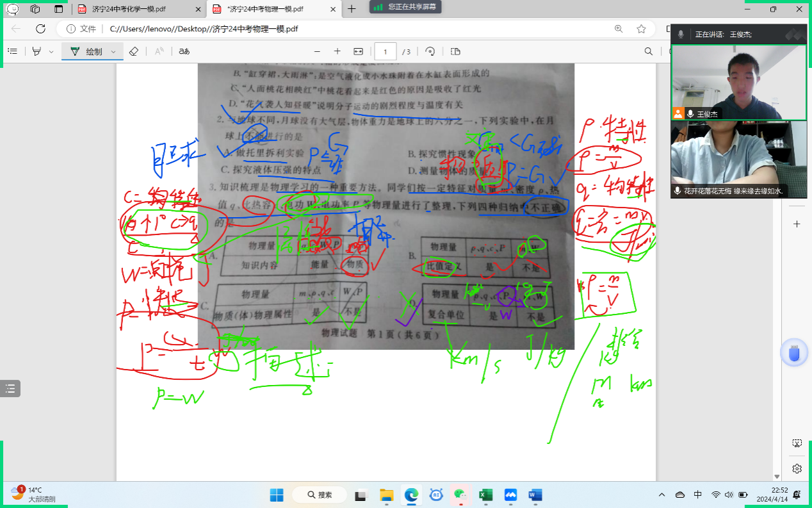Open Excel from the taskbar

coord(485,495)
